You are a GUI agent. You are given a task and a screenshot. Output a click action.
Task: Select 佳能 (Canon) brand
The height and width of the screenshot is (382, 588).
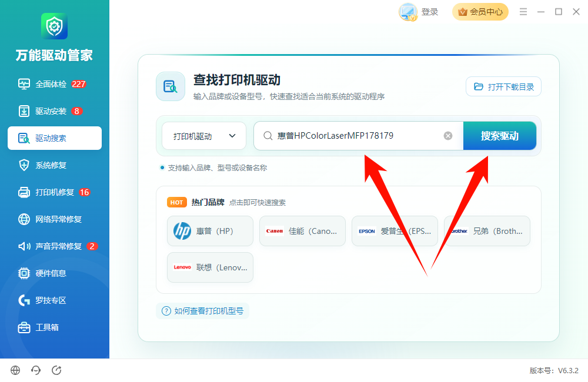(x=302, y=231)
